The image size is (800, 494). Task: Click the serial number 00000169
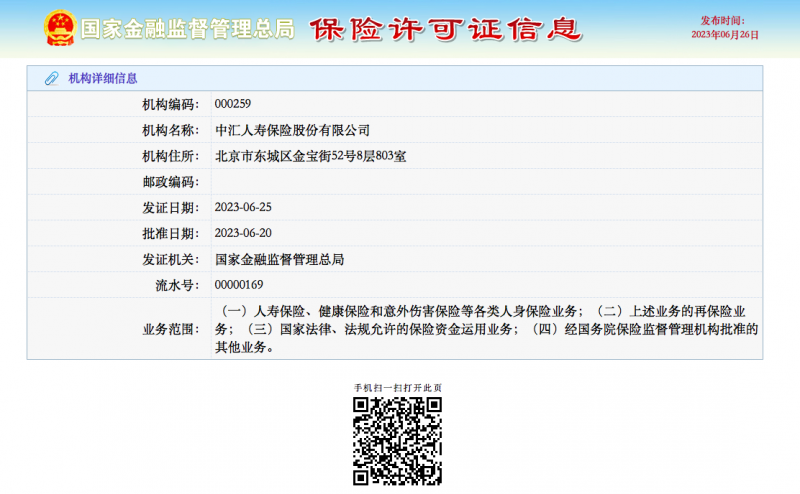pos(239,285)
